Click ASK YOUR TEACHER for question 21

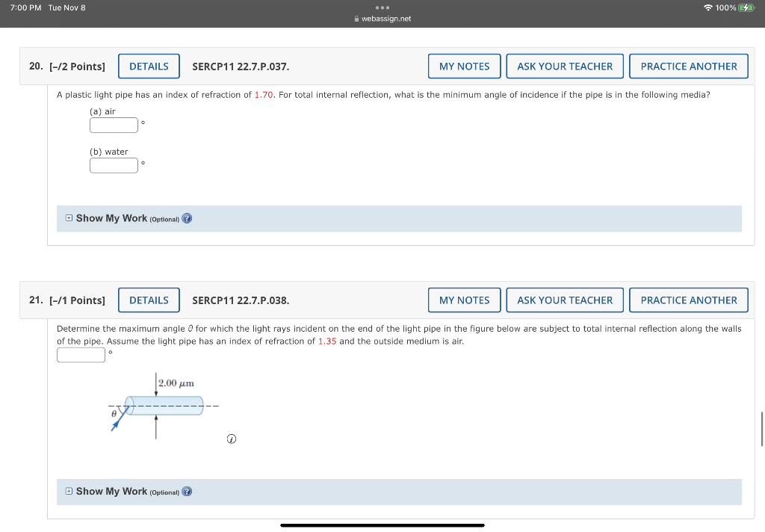565,300
